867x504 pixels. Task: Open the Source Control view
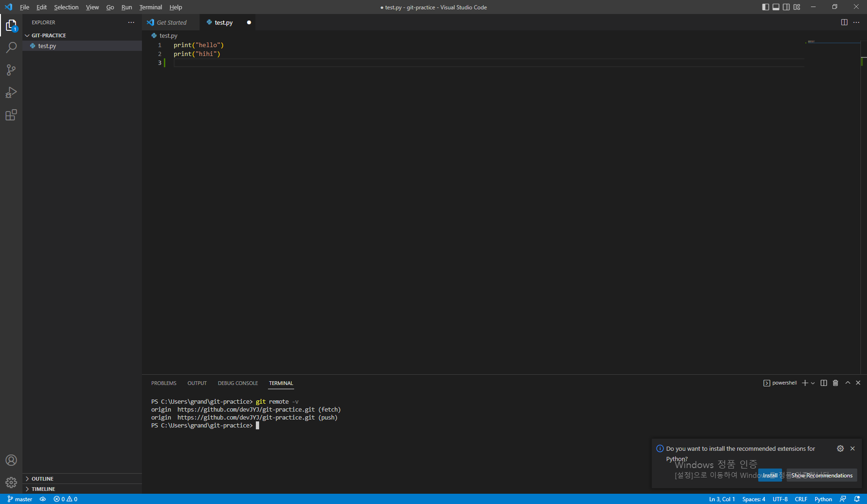point(11,70)
